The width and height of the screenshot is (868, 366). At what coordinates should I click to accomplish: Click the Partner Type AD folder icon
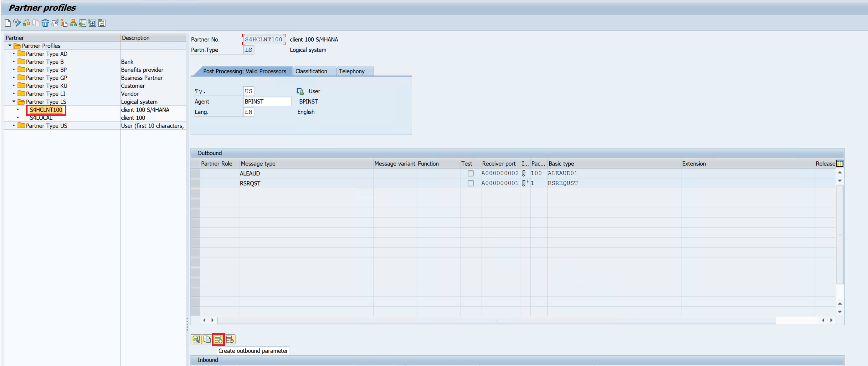pyautogui.click(x=21, y=53)
